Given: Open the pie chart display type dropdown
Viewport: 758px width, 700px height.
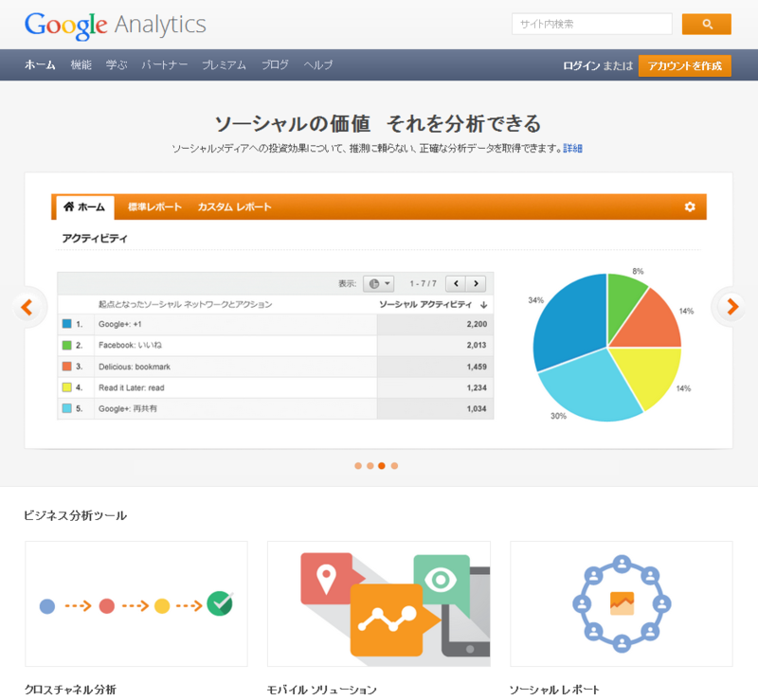Looking at the screenshot, I should 378,284.
